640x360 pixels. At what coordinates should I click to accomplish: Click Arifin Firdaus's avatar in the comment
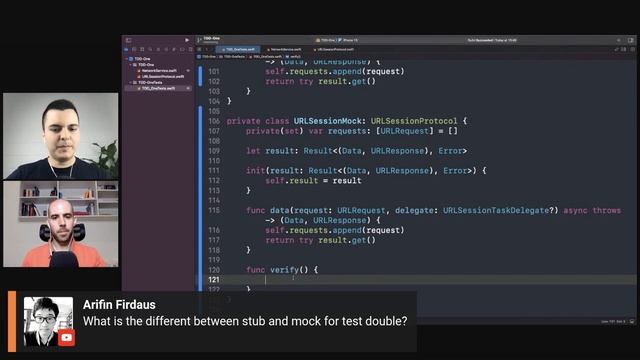(48, 321)
